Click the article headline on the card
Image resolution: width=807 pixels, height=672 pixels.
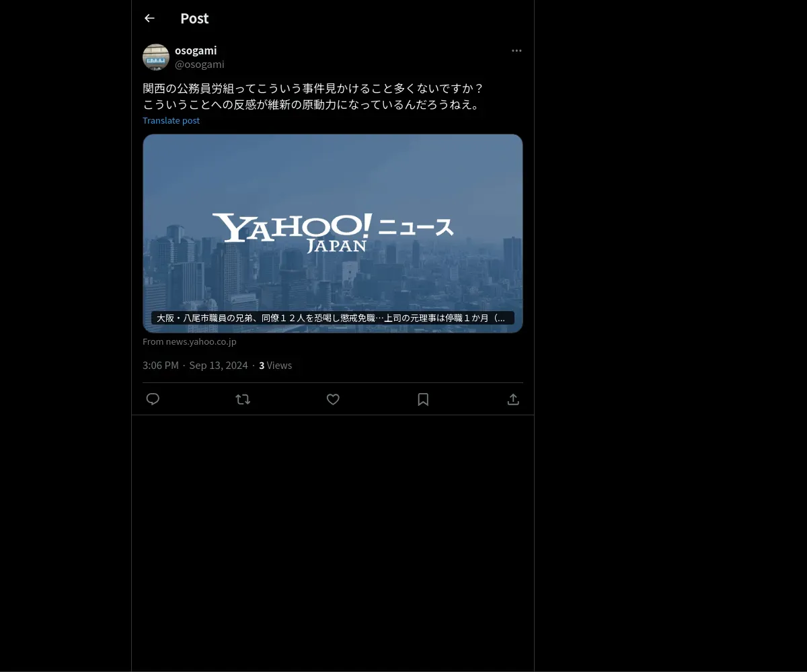[332, 318]
